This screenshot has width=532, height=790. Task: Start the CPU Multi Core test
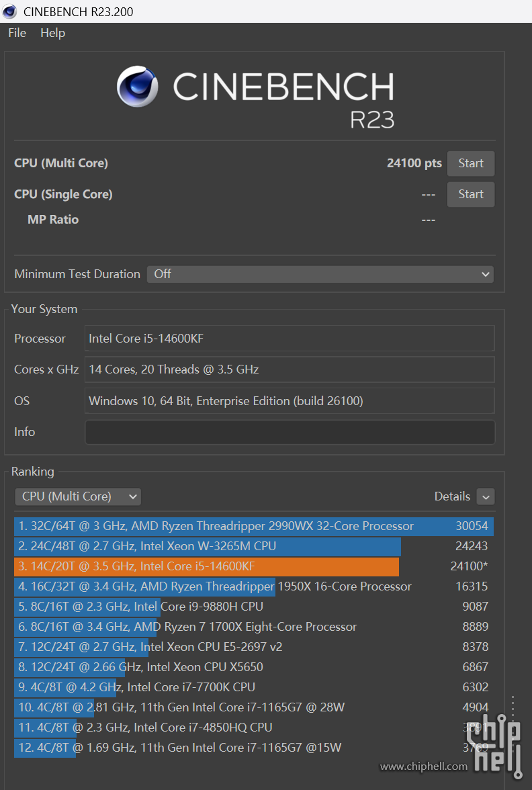470,163
